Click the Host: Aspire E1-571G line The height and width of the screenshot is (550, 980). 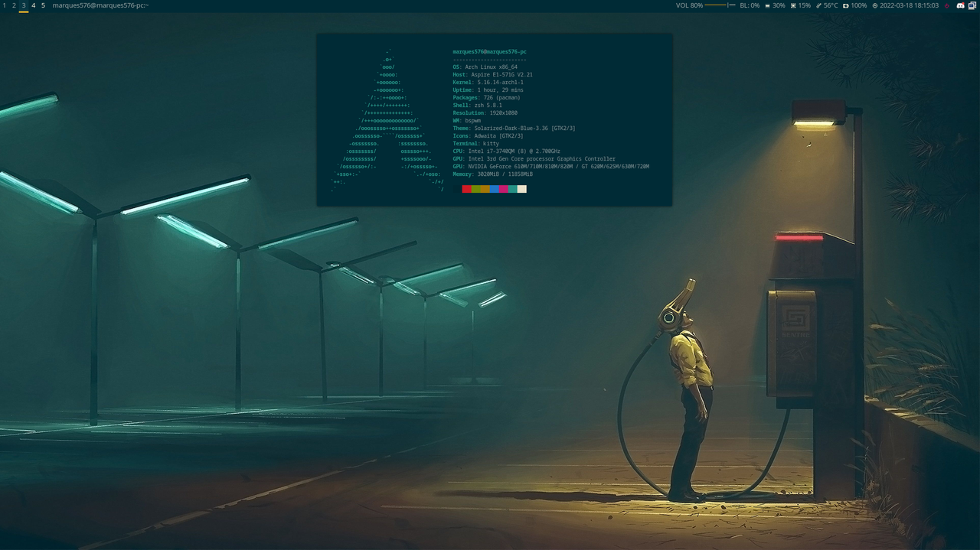[492, 75]
